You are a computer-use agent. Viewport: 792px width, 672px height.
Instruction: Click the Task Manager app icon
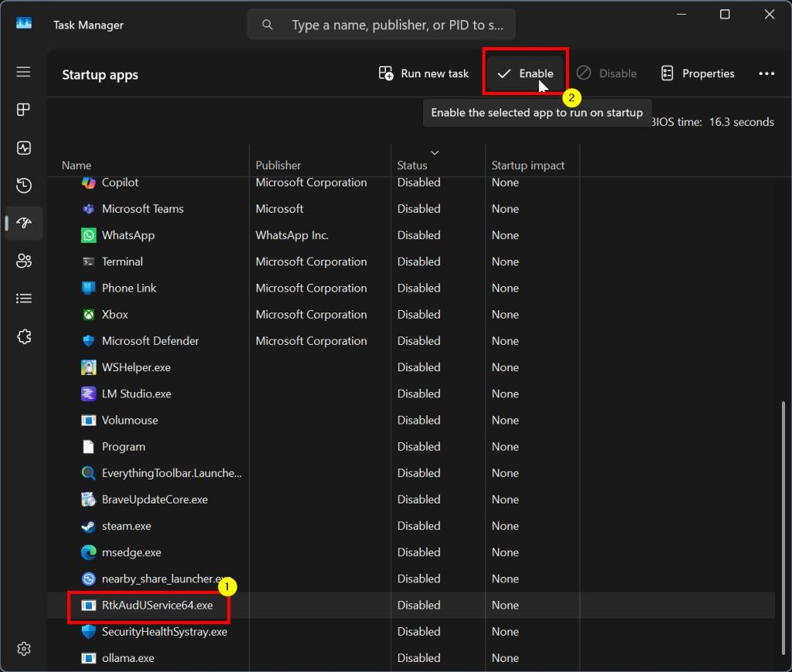click(x=24, y=24)
